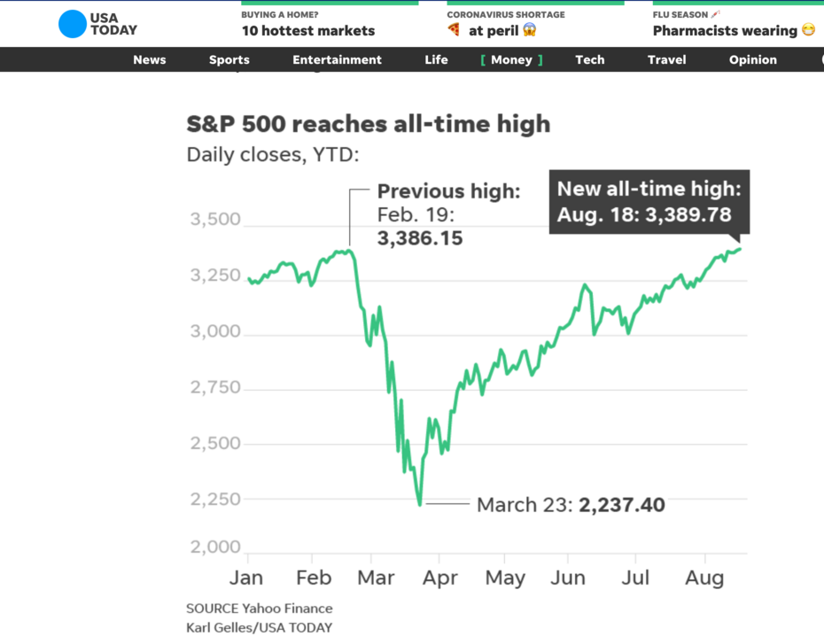
Task: Open the Tech section
Action: coord(589,59)
